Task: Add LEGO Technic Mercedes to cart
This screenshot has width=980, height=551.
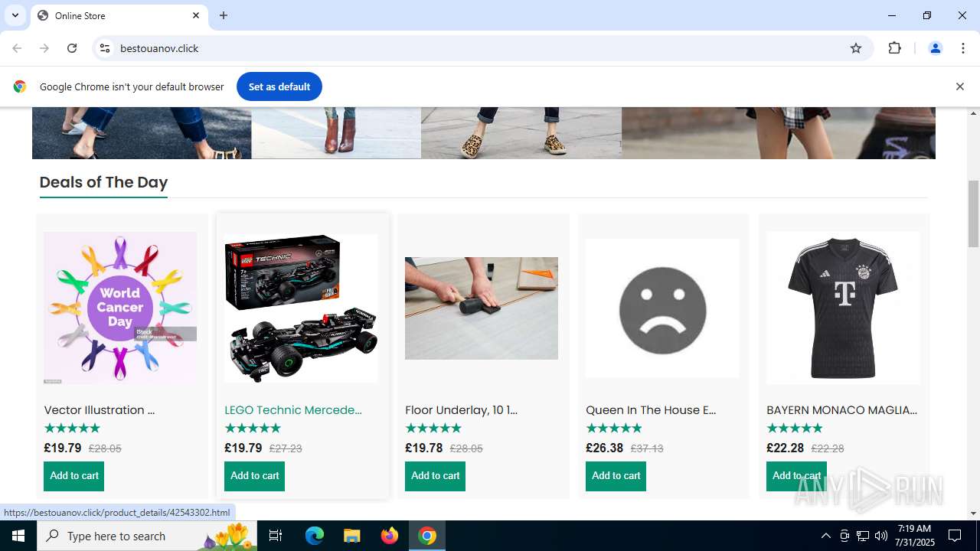Action: click(x=255, y=476)
